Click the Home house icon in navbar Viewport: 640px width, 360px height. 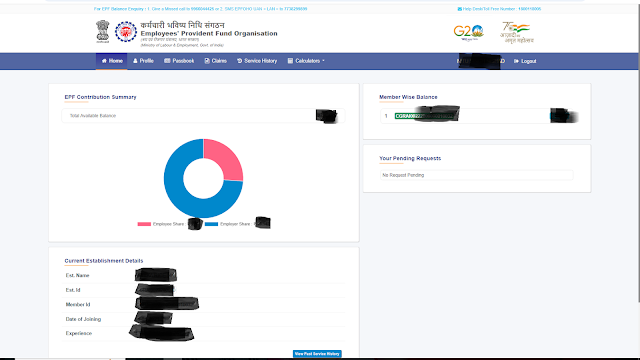tap(104, 61)
